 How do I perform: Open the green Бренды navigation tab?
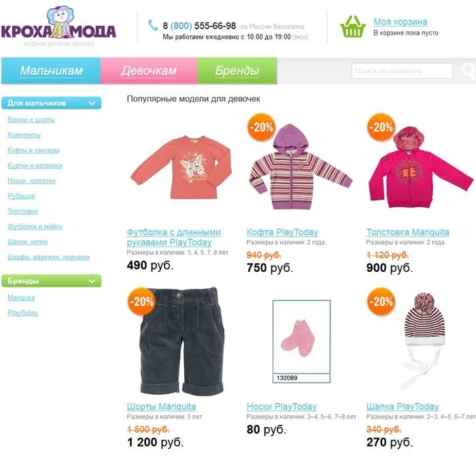(x=237, y=71)
